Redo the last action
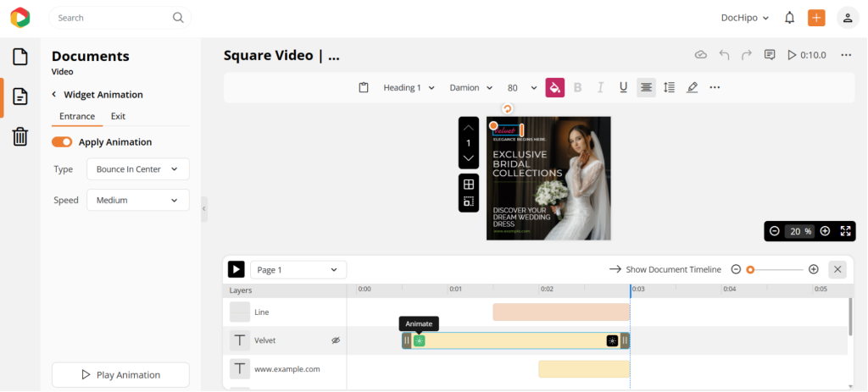 tap(746, 55)
